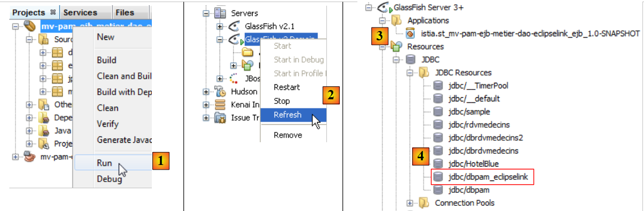Click the deployed istia.st EJB application icon

click(411, 34)
